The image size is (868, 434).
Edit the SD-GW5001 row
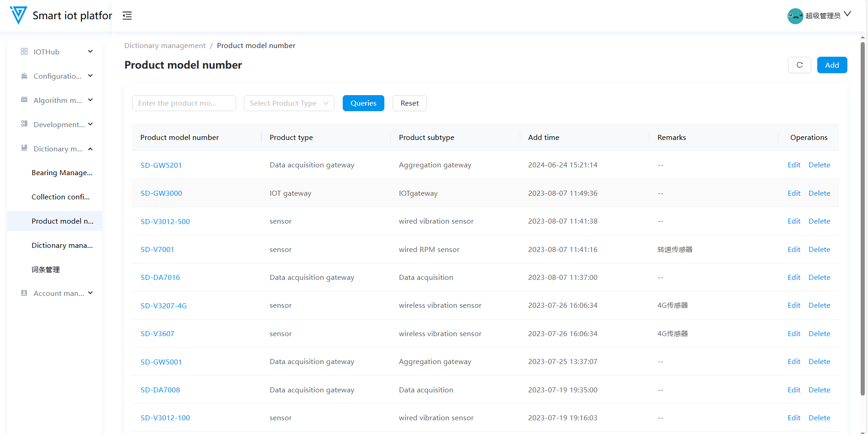pyautogui.click(x=794, y=362)
